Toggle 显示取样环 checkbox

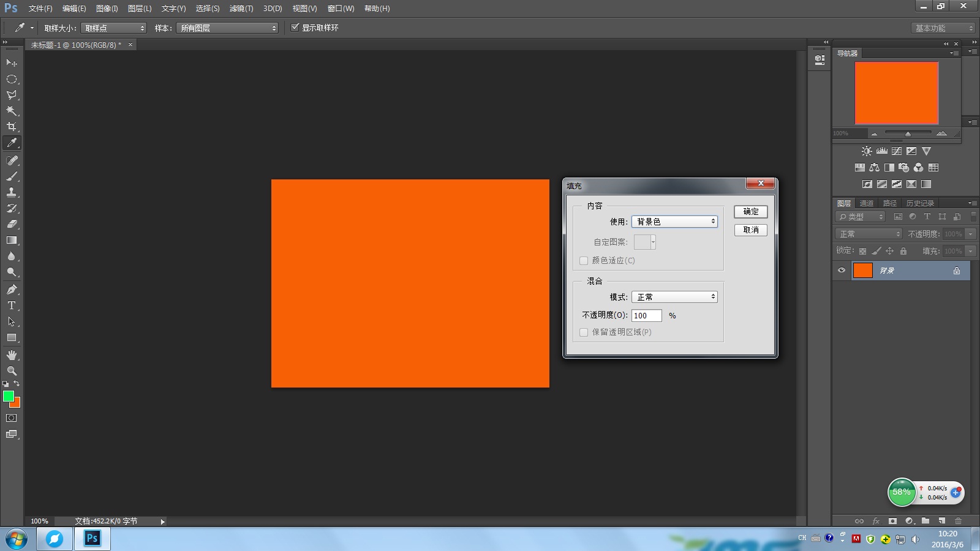click(x=295, y=28)
